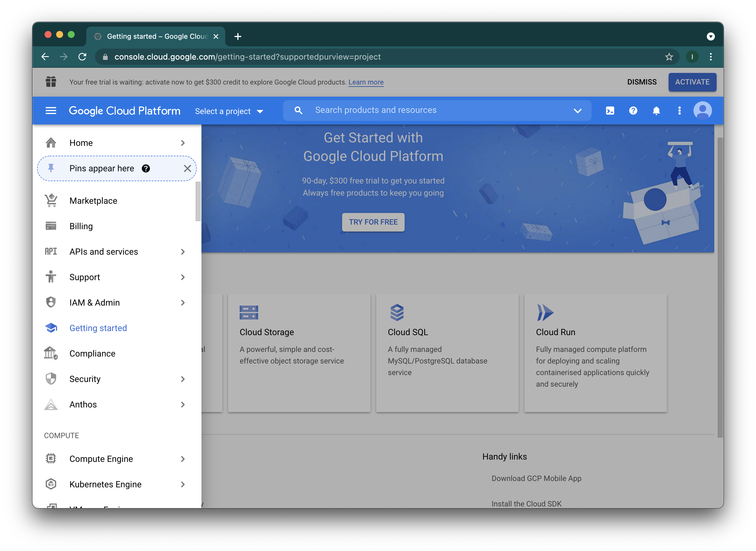Open the help question mark icon

(633, 110)
